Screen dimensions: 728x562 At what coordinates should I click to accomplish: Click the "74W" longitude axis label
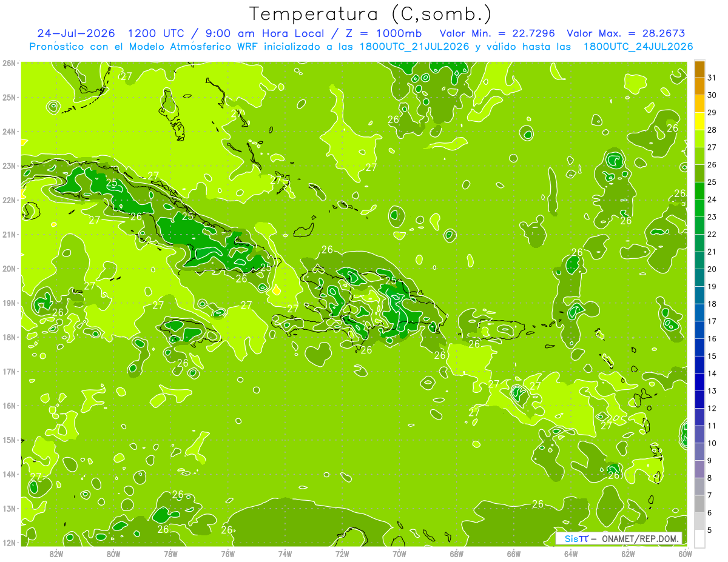click(x=285, y=554)
